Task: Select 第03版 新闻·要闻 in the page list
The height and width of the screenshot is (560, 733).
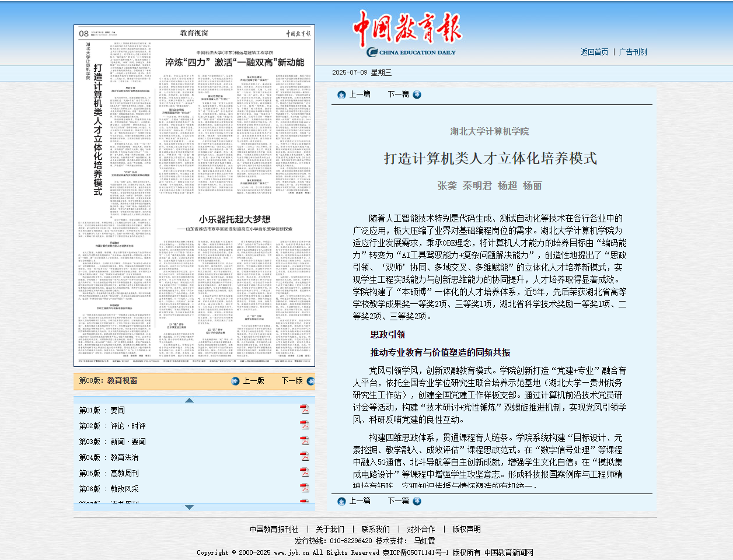Action: click(112, 442)
